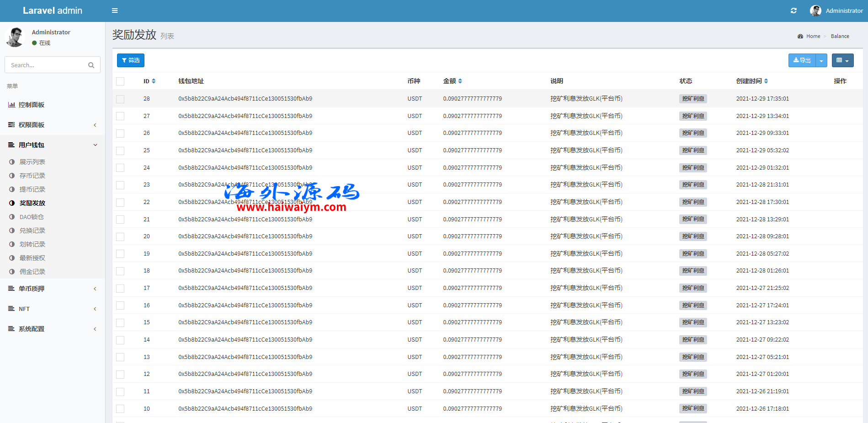Select the checkbox for row ID 28
This screenshot has height=423, width=868.
coord(120,99)
